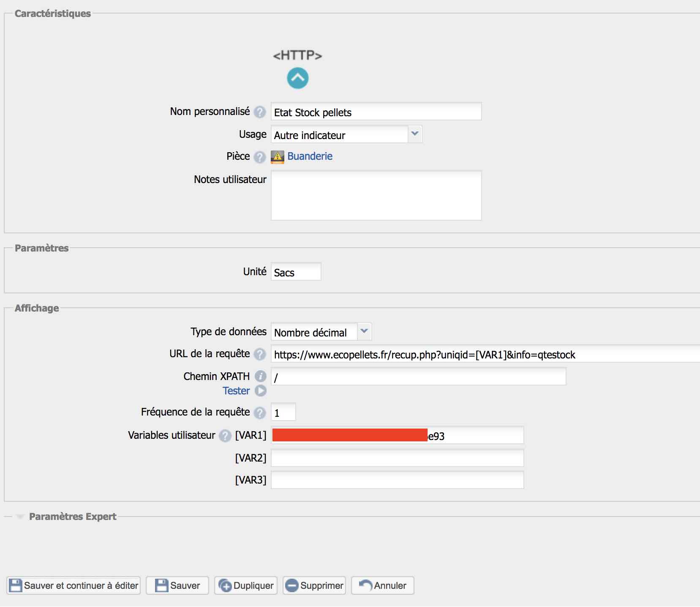Open the Usage dropdown
This screenshot has width=700, height=607.
[346, 134]
